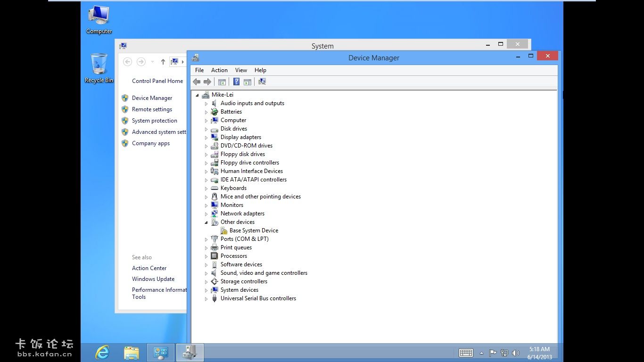Click the Sound, video and game controllers icon
644x362 pixels.
(x=215, y=273)
